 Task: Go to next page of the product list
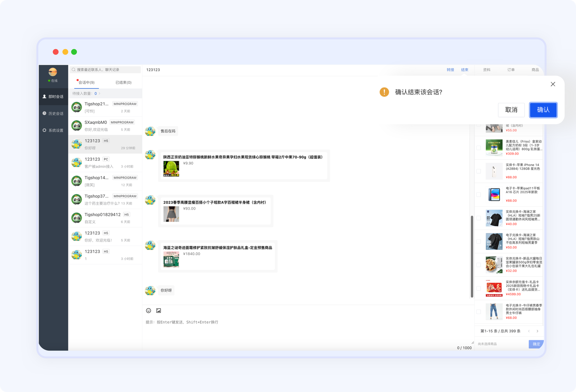[x=537, y=331]
